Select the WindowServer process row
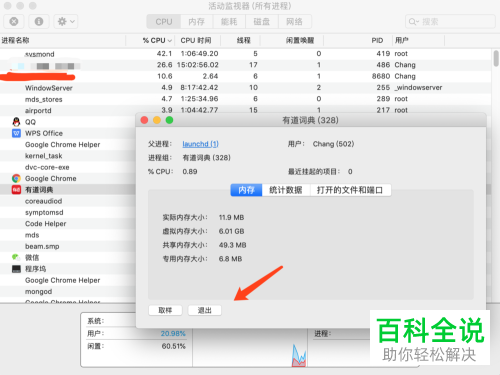500x375 pixels. 245,88
